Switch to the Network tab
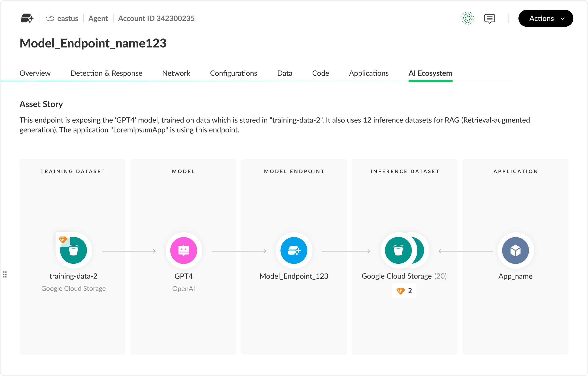 click(x=176, y=73)
